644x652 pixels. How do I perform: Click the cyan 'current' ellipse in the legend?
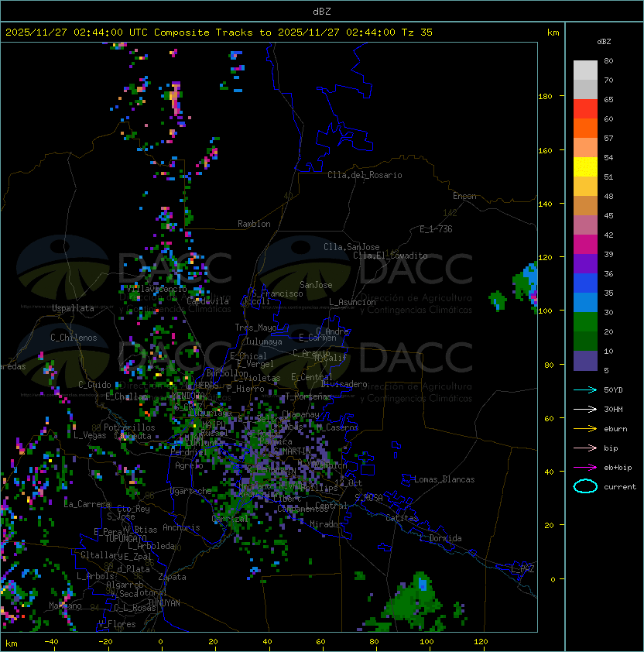click(x=585, y=486)
